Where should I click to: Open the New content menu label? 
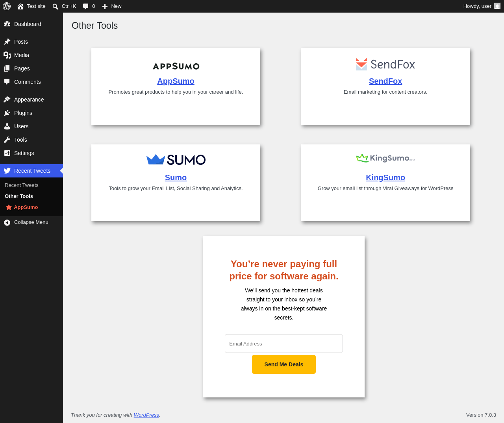pyautogui.click(x=116, y=6)
